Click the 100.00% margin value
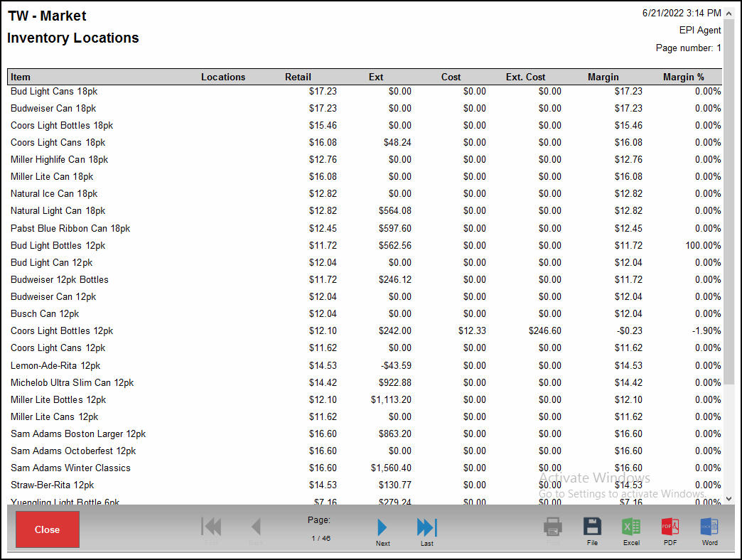 pos(703,245)
